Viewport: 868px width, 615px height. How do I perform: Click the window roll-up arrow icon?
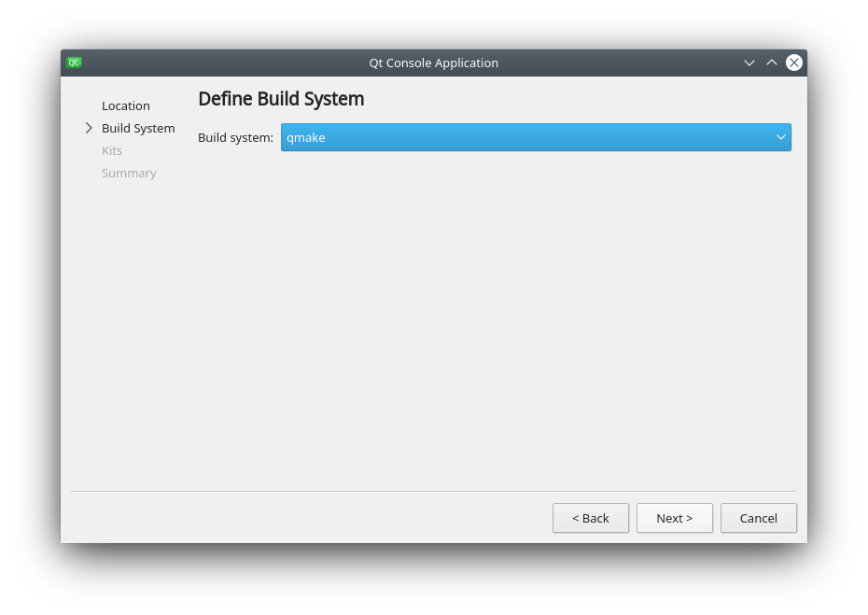[x=772, y=63]
